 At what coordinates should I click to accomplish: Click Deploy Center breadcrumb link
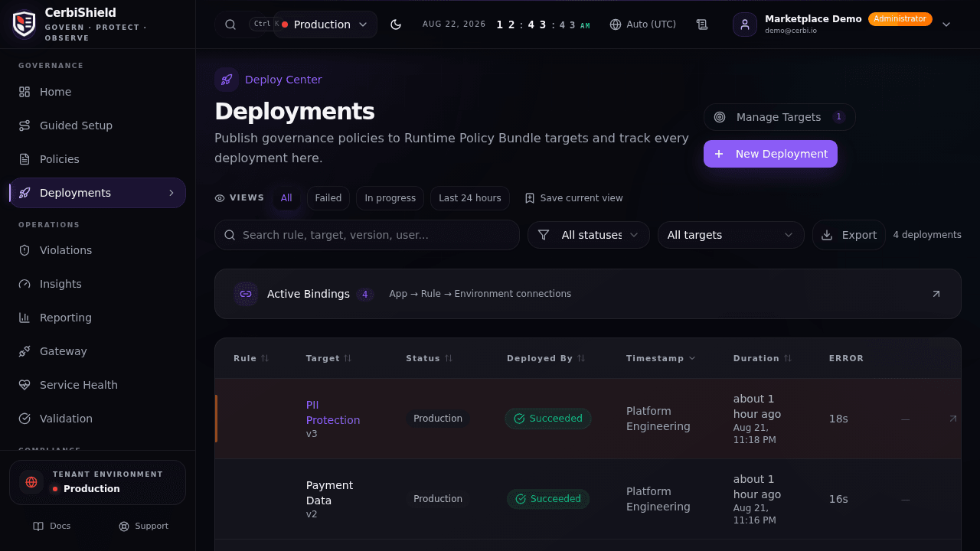(x=283, y=80)
